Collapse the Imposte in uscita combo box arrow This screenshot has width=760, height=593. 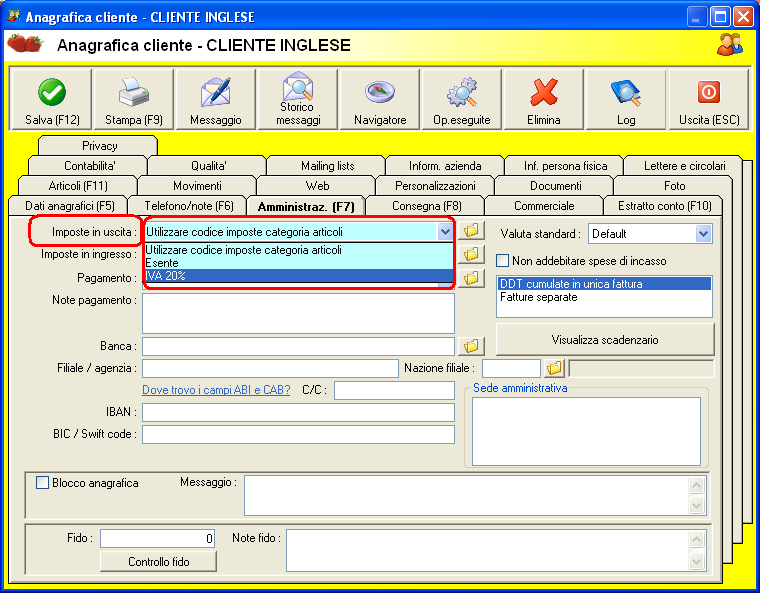tap(445, 231)
